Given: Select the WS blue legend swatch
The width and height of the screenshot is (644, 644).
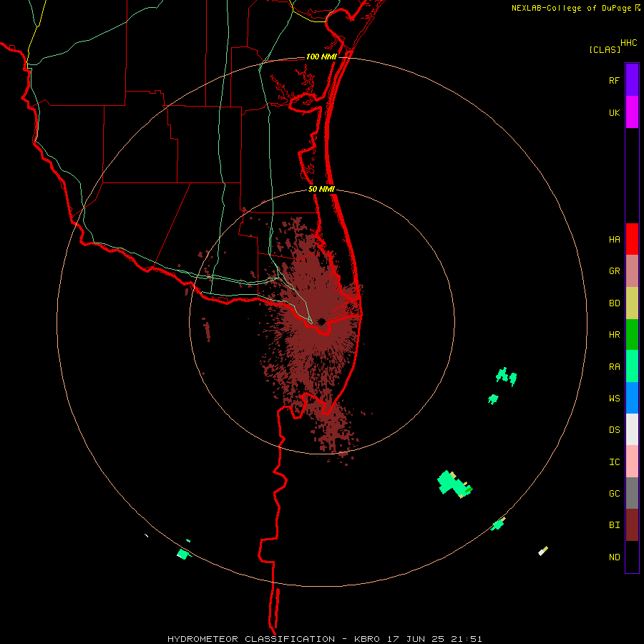Looking at the screenshot, I should [632, 398].
